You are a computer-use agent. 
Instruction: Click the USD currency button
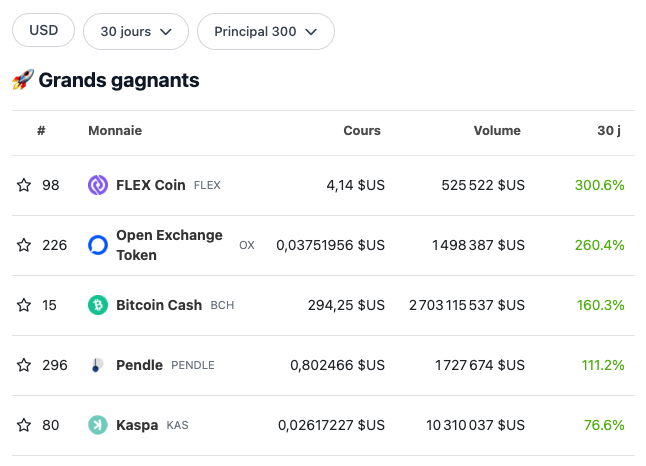tap(44, 30)
